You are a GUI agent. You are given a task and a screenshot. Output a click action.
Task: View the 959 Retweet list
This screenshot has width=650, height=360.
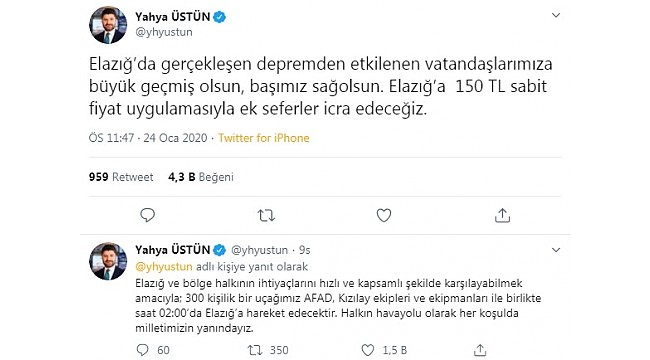point(121,177)
